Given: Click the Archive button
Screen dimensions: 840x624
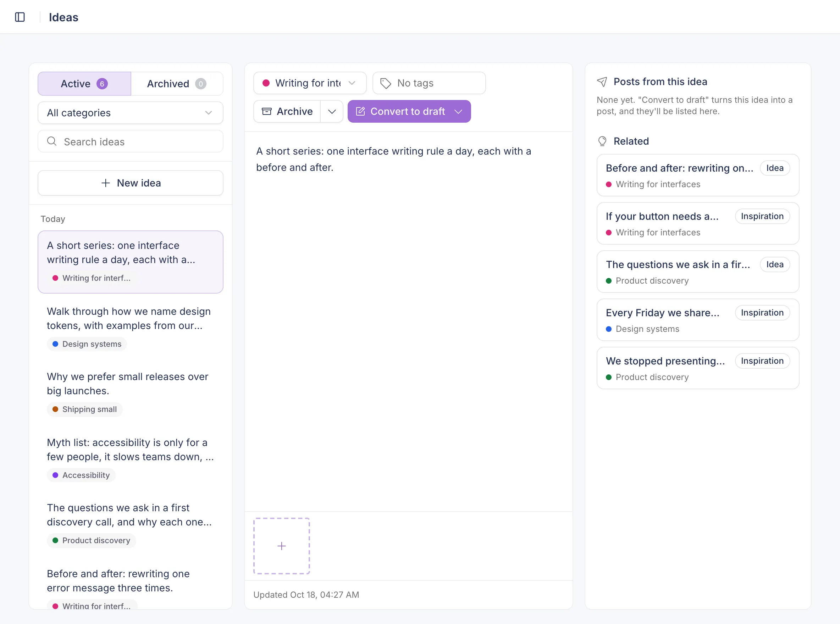Looking at the screenshot, I should pyautogui.click(x=287, y=111).
